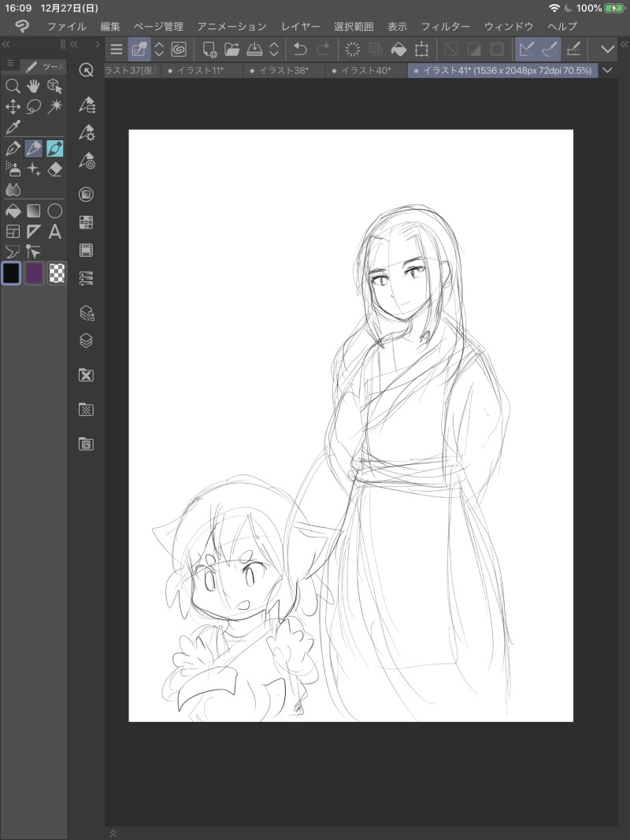This screenshot has width=630, height=840.
Task: Select the Blend water-drop tool
Action: [x=13, y=190]
